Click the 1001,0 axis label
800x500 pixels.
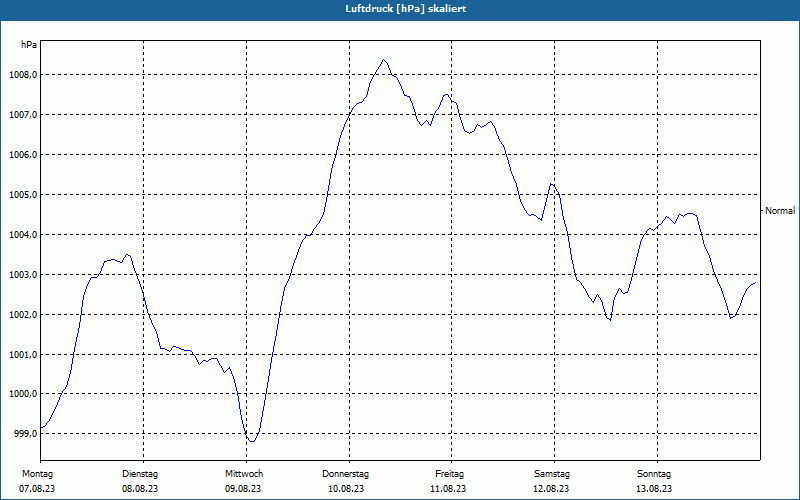(23, 354)
